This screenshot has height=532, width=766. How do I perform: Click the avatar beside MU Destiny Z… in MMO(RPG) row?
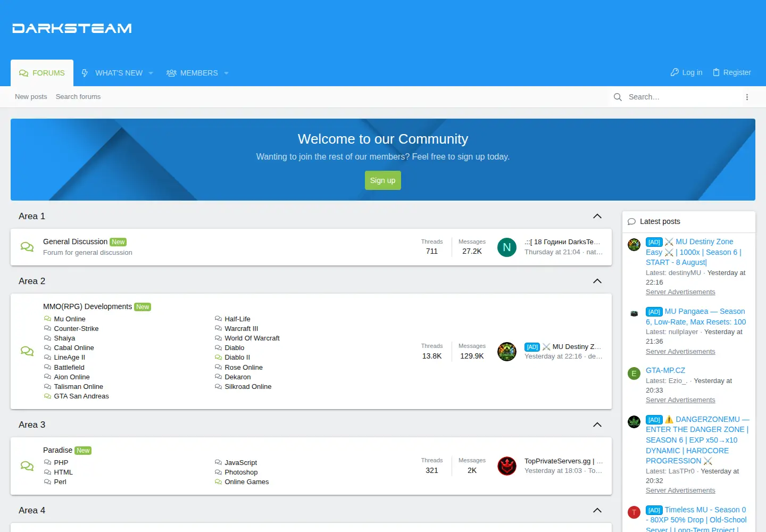[507, 351]
